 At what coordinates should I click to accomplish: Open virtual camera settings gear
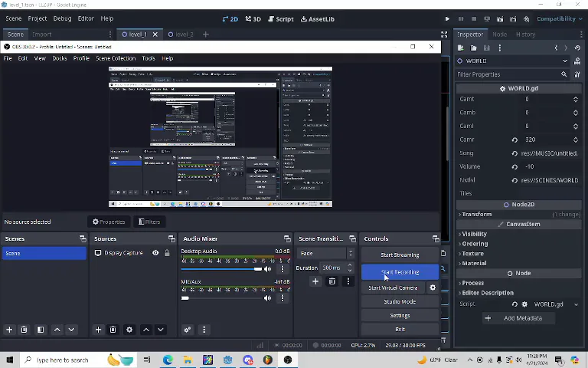tap(433, 287)
